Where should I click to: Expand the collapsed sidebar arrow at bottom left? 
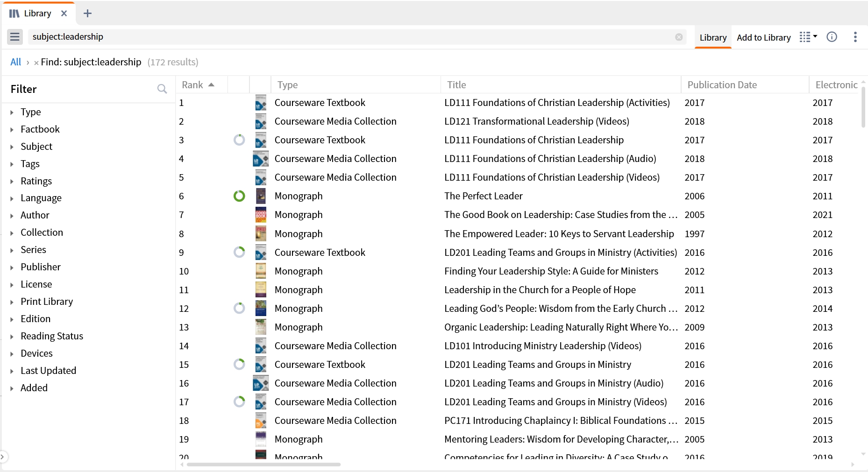pos(2,457)
